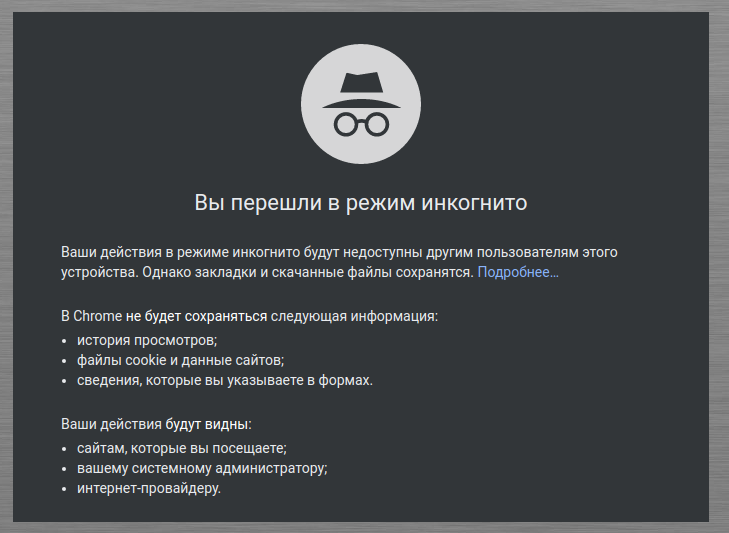729x533 pixels.
Task: Click "вашему системному администратору;"
Action: 202,468
